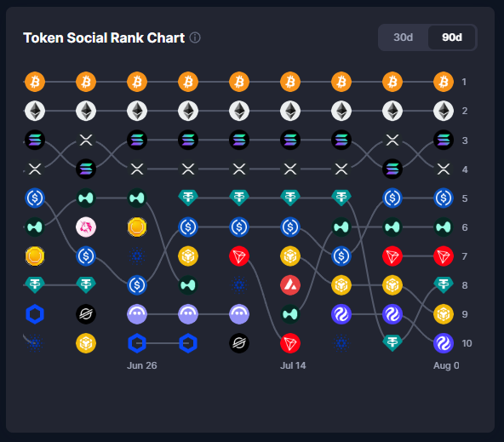Click the Solana icon in Aug column
Screen dimensions: 504x442
click(444, 140)
